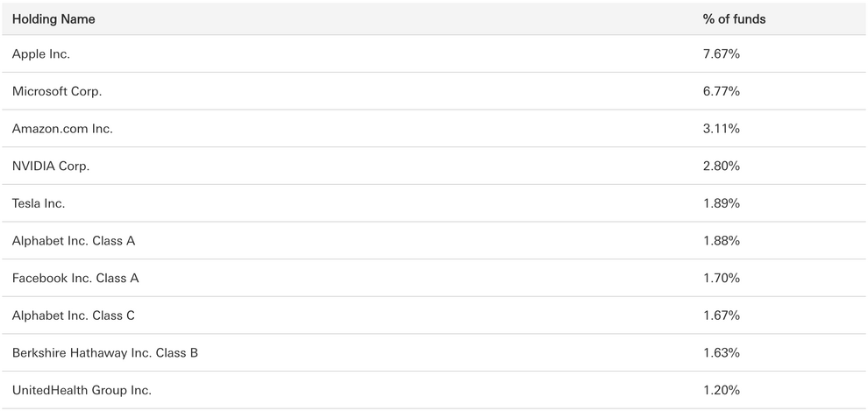This screenshot has height=411, width=868.
Task: Click the Amazon.com Inc. holding
Action: (x=62, y=129)
